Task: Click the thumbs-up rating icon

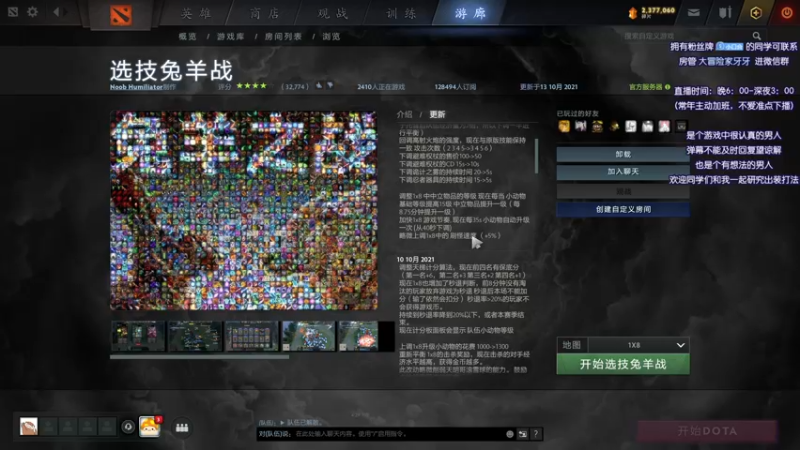Action: click(x=319, y=86)
